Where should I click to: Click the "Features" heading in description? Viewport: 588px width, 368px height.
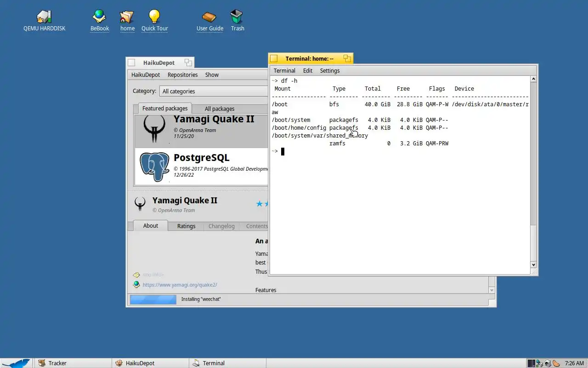266,290
